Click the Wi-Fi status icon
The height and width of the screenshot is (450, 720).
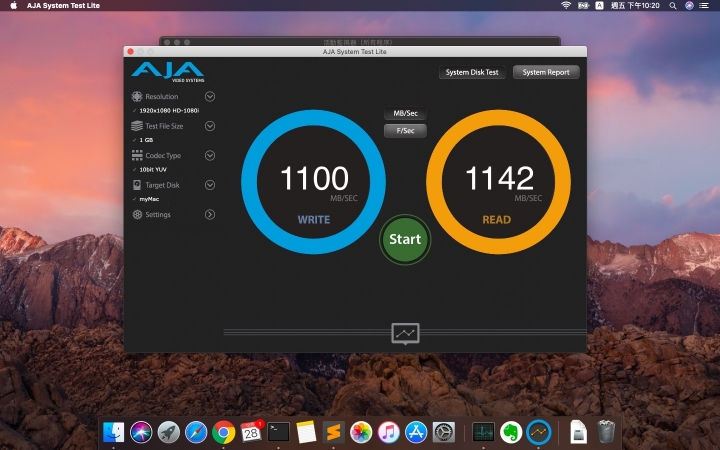point(566,6)
